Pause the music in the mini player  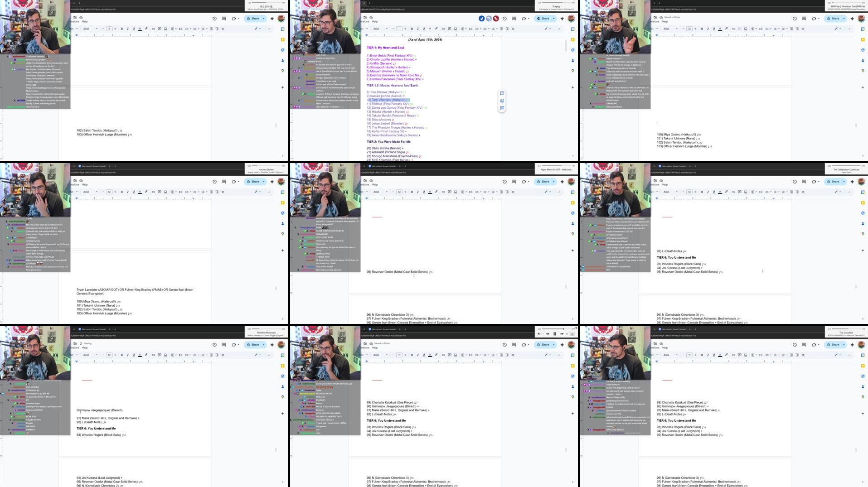555,334
